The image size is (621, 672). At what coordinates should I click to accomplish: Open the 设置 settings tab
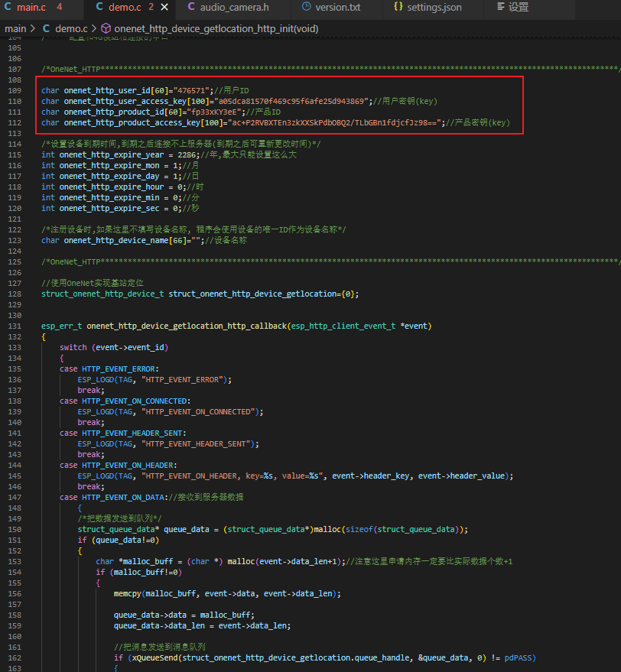point(518,8)
